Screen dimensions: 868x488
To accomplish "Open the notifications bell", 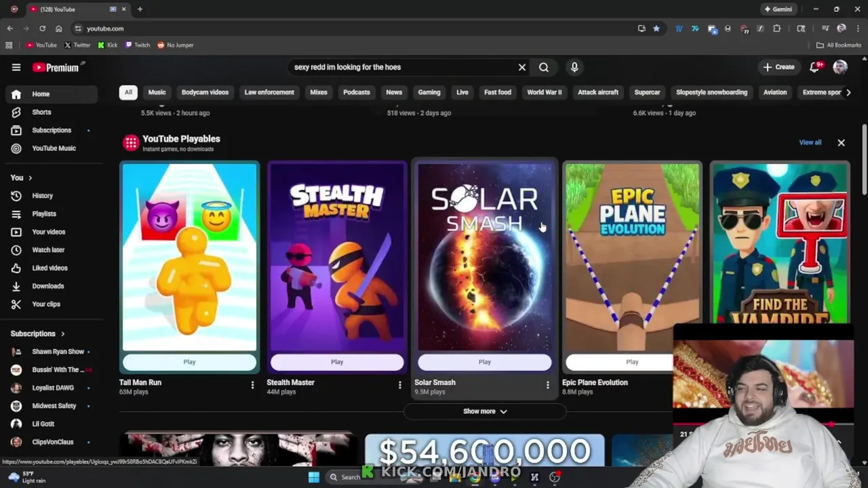I will coord(815,66).
